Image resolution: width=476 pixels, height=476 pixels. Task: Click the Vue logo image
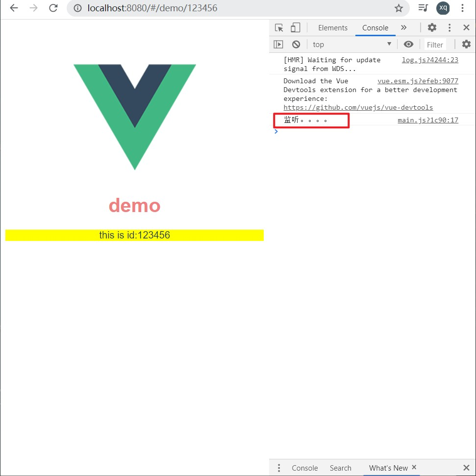135,117
